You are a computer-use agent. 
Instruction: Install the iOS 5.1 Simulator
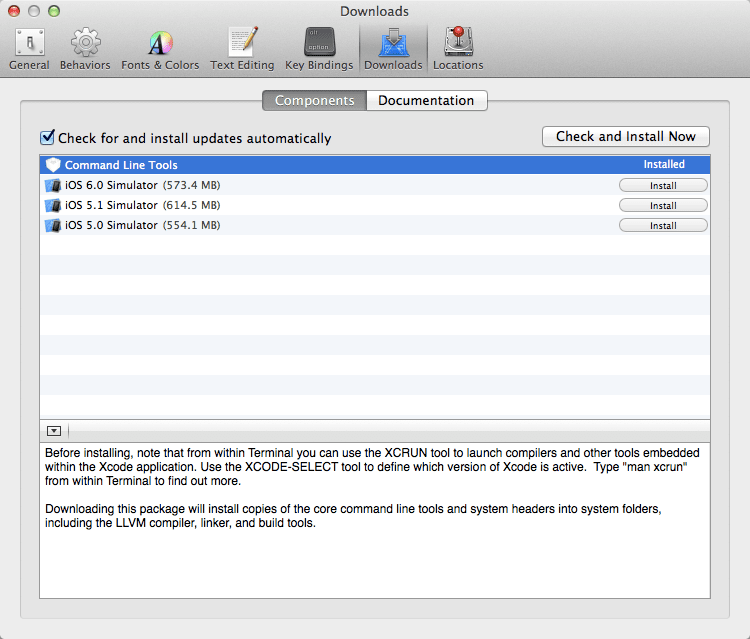[x=663, y=205]
